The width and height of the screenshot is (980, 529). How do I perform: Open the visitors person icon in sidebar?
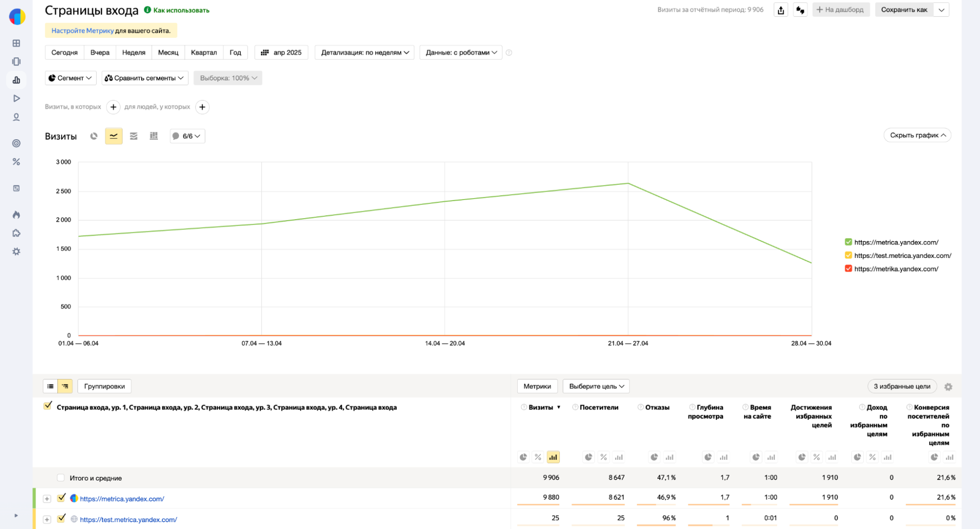16,117
